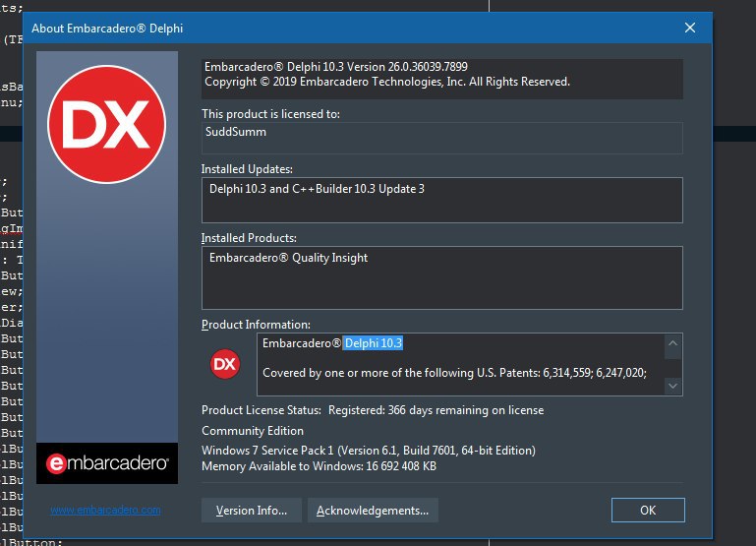This screenshot has width=756, height=546.
Task: Click the Windows 7 Service Pack 1 line
Action: click(369, 450)
